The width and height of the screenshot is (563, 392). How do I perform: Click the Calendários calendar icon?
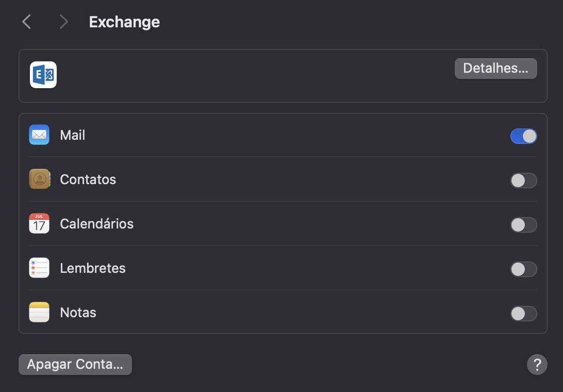39,224
